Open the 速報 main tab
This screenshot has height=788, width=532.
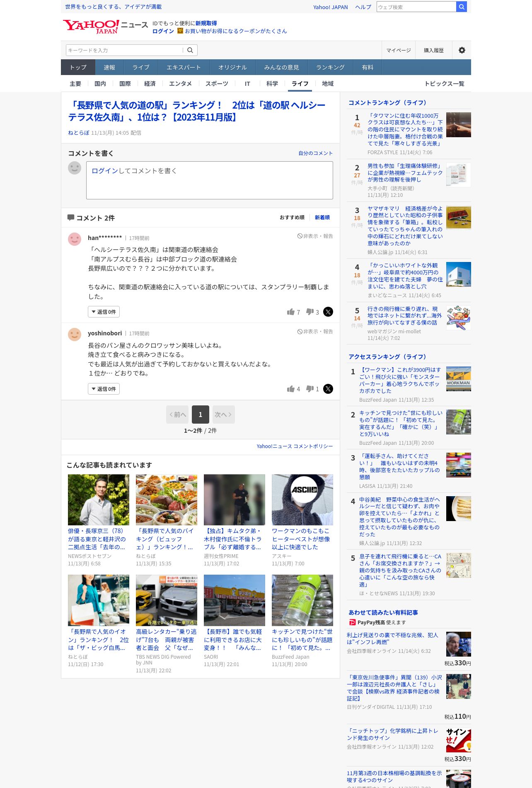click(109, 67)
